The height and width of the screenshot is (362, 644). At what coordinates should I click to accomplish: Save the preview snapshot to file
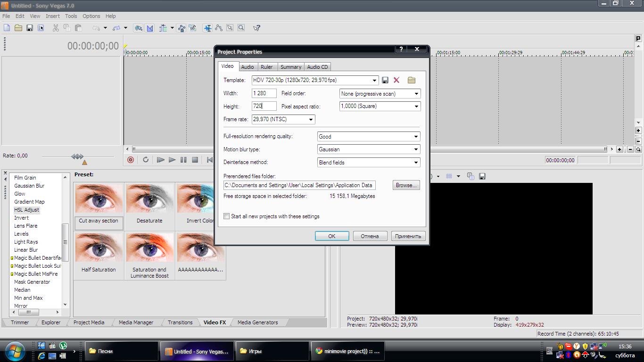(x=482, y=176)
